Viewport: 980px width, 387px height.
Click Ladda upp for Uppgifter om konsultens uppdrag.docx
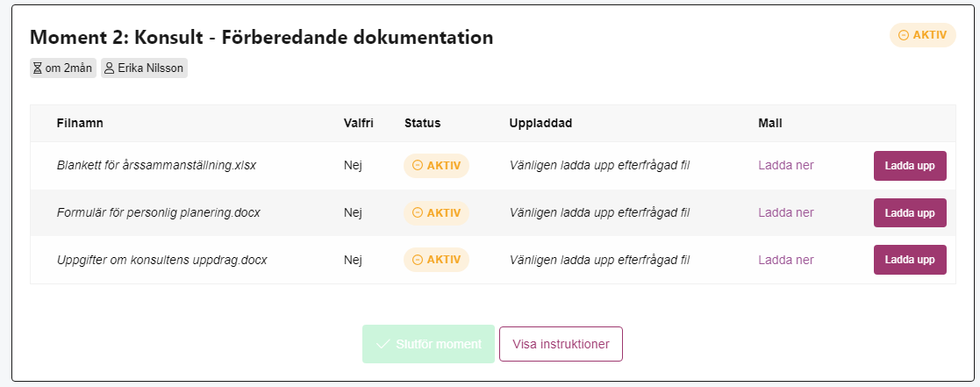(910, 260)
